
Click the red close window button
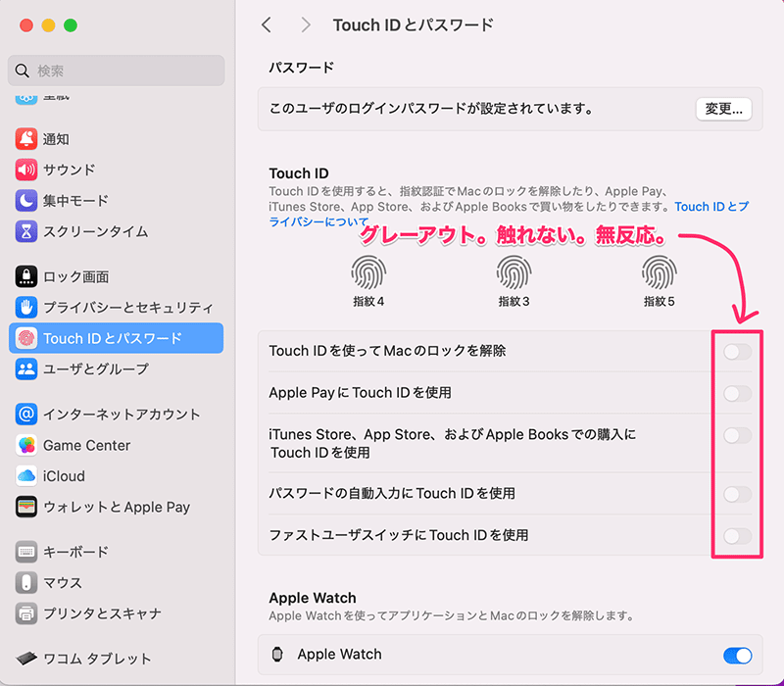26,25
